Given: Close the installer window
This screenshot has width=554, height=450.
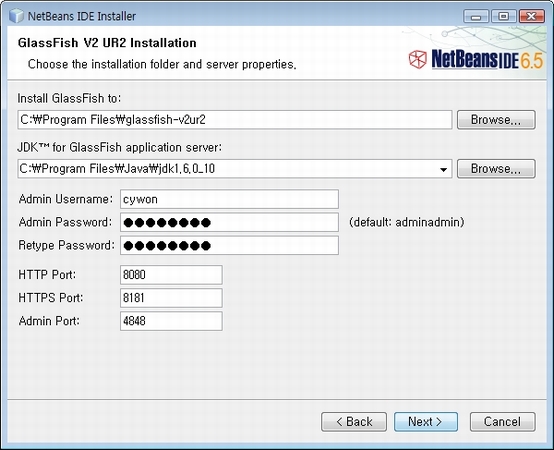Looking at the screenshot, I should pyautogui.click(x=531, y=16).
